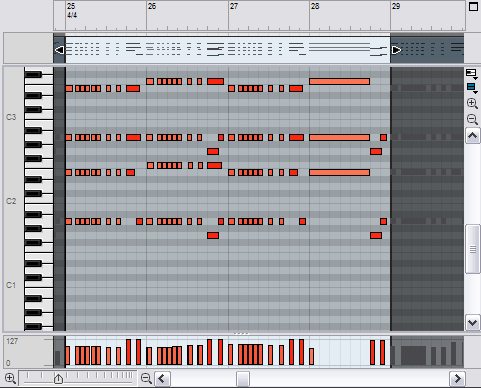The image size is (481, 388).
Task: Click the right clip boundary arrow handle
Action: coord(396,50)
